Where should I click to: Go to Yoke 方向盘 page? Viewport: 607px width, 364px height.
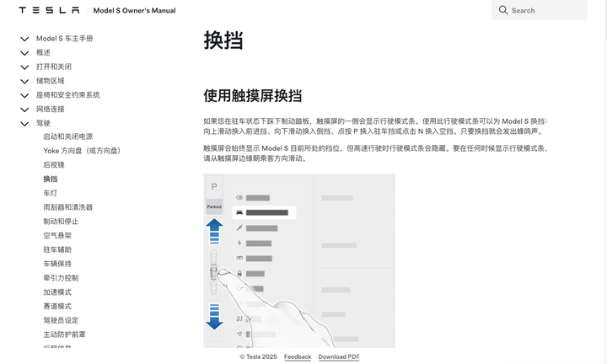tap(82, 151)
